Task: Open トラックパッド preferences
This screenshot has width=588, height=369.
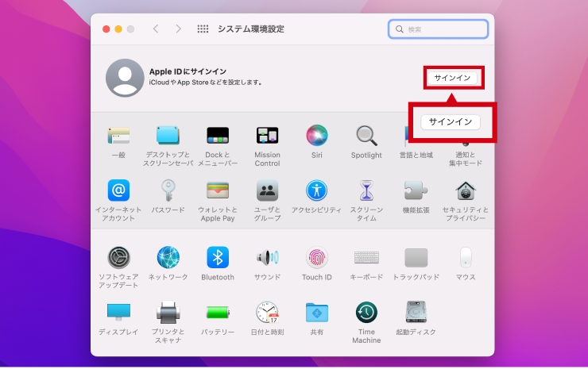Action: click(416, 258)
